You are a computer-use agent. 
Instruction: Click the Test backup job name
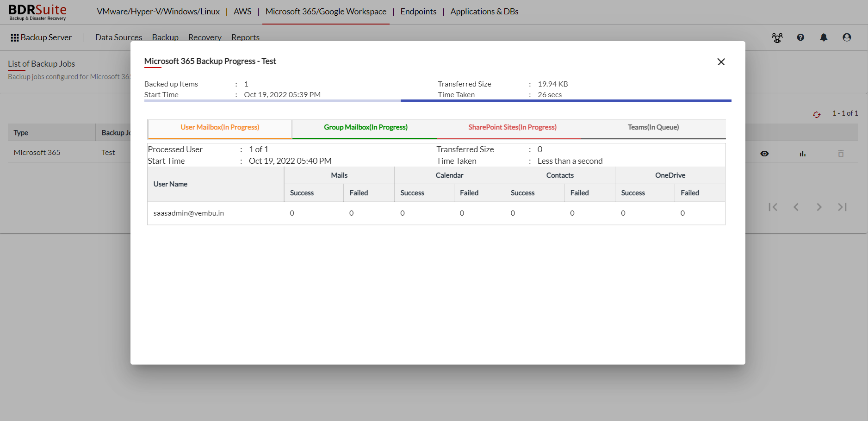pyautogui.click(x=108, y=153)
